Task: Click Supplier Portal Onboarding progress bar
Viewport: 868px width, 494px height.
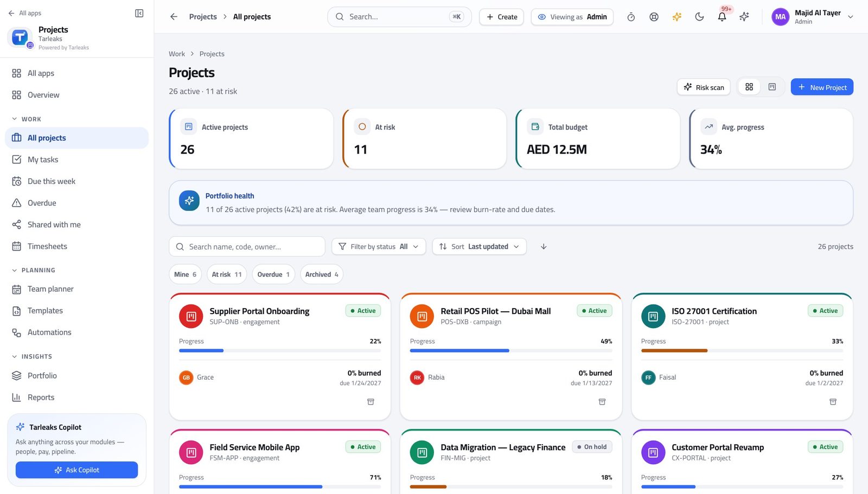Action: [280, 351]
